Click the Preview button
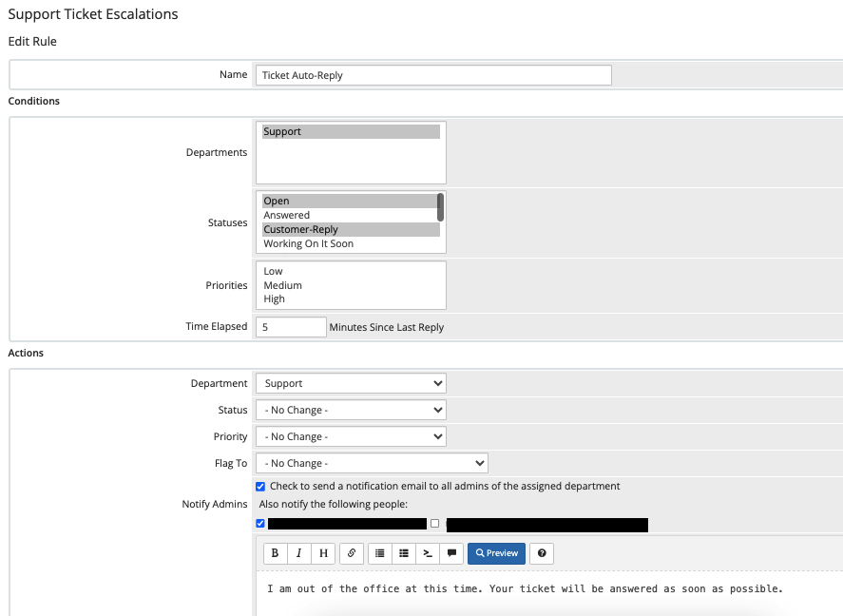Viewport: 843px width, 616px height. [496, 553]
